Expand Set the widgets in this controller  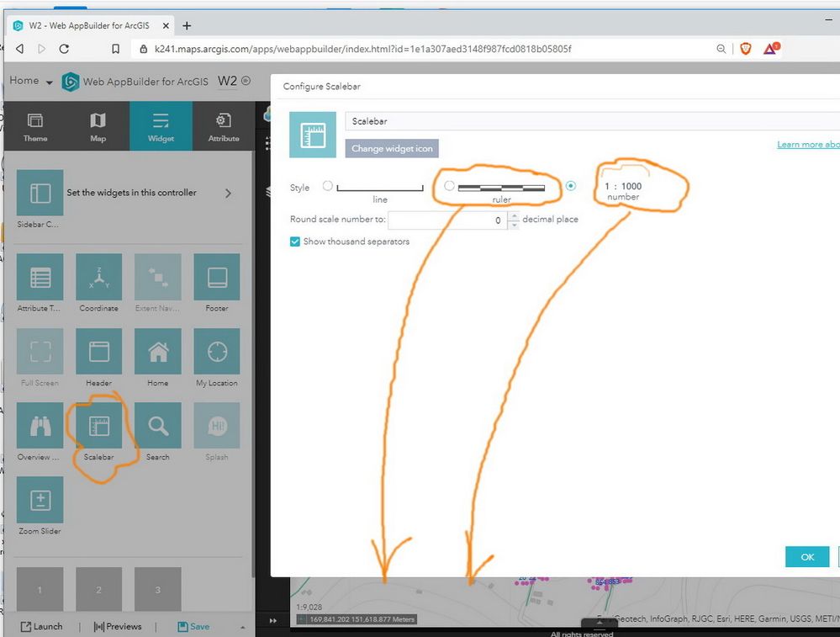[228, 193]
